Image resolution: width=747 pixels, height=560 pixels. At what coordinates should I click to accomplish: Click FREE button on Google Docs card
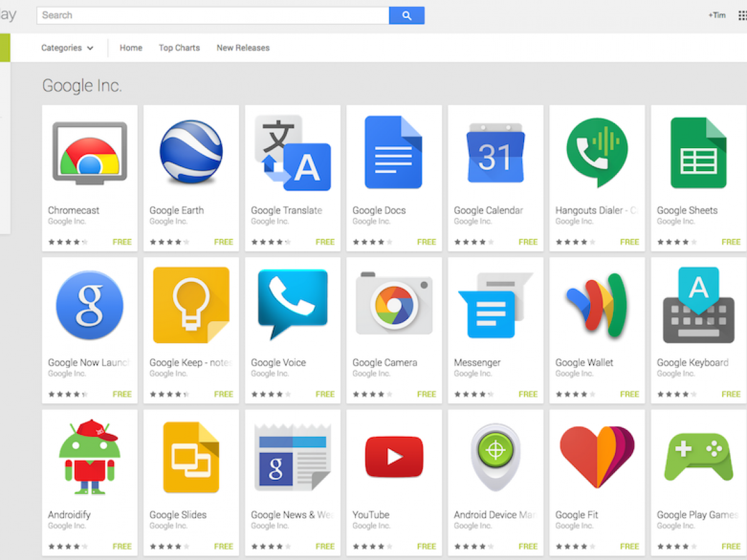pyautogui.click(x=426, y=242)
